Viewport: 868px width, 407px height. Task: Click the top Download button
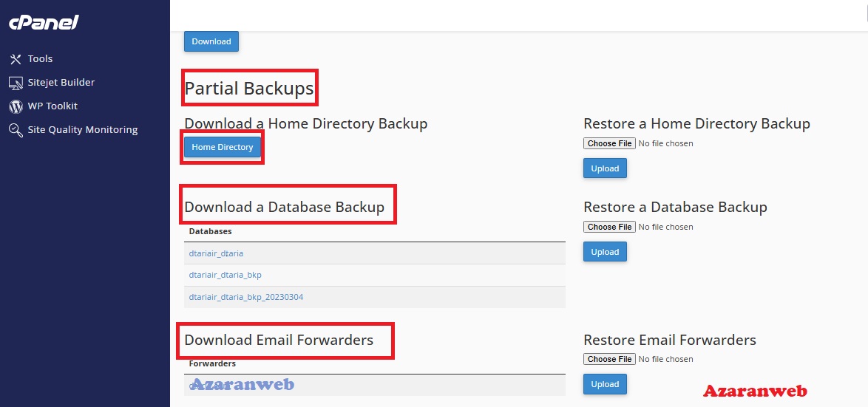click(211, 41)
